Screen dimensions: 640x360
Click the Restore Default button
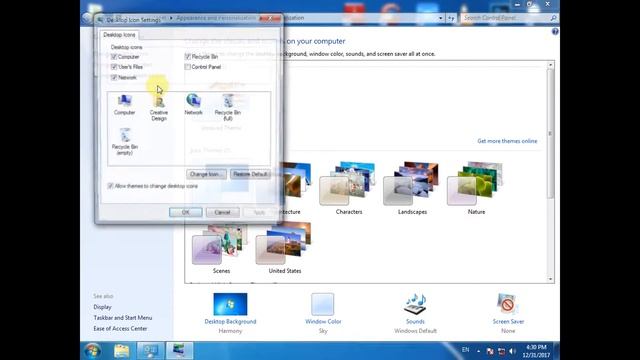pyautogui.click(x=250, y=174)
